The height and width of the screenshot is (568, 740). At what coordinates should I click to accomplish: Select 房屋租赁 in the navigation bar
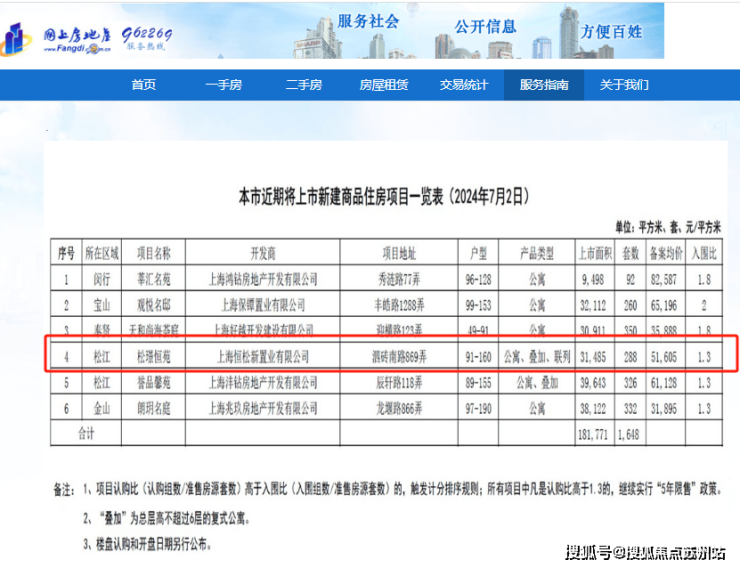coord(383,85)
